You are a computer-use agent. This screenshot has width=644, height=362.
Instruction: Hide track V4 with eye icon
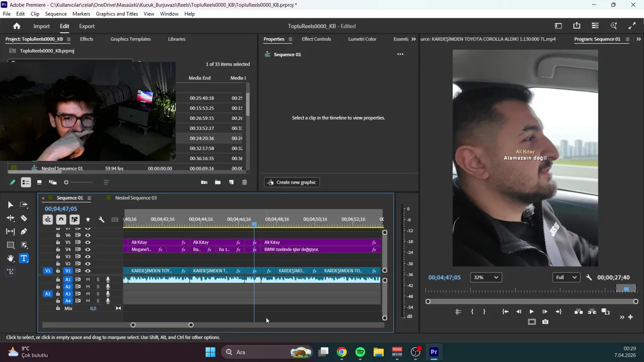(x=88, y=249)
